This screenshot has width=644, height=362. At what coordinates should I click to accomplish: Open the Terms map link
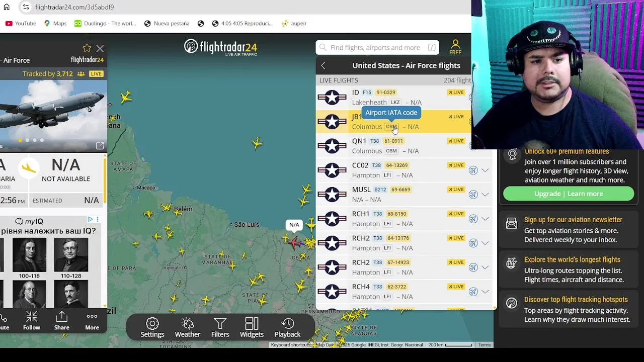tap(485, 345)
